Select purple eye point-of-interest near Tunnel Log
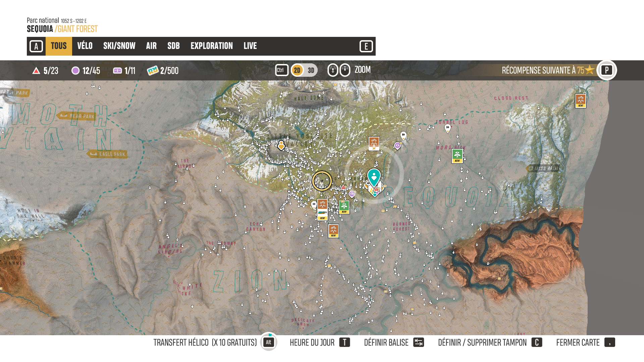644x362 pixels. [397, 146]
